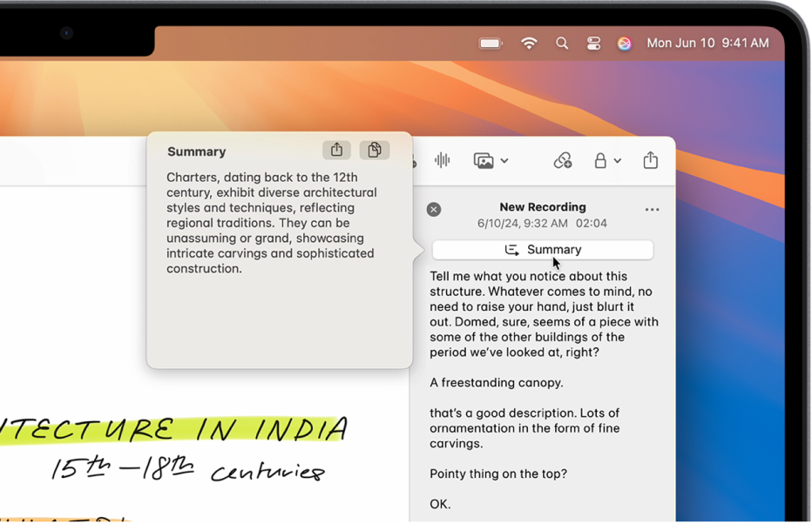Add a link with the link icon

pos(563,161)
